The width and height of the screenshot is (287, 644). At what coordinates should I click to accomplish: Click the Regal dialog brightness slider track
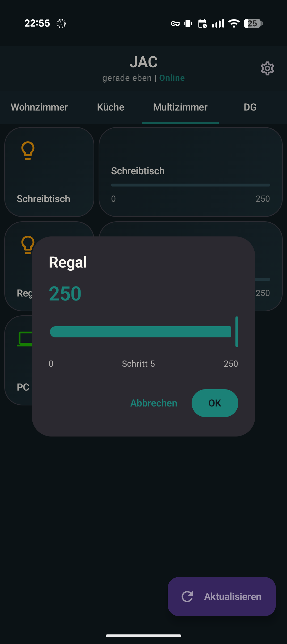[140, 332]
